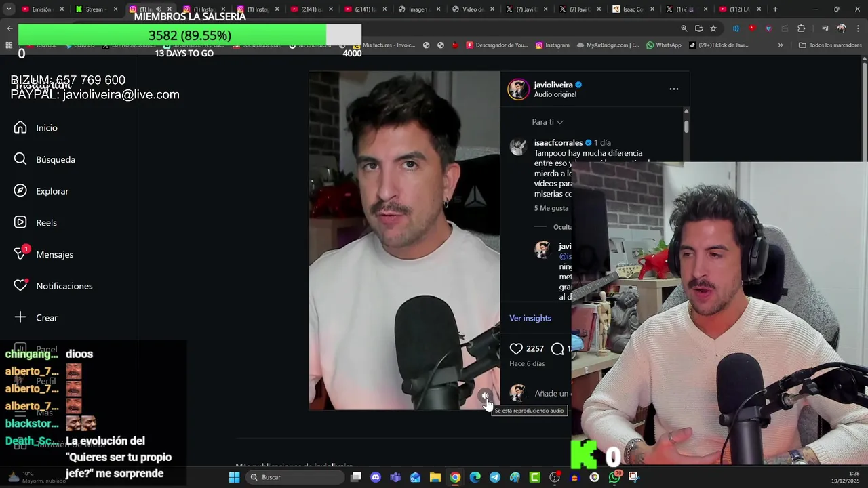868x488 pixels.
Task: Switch to the Stream Kick tab
Action: [96, 9]
